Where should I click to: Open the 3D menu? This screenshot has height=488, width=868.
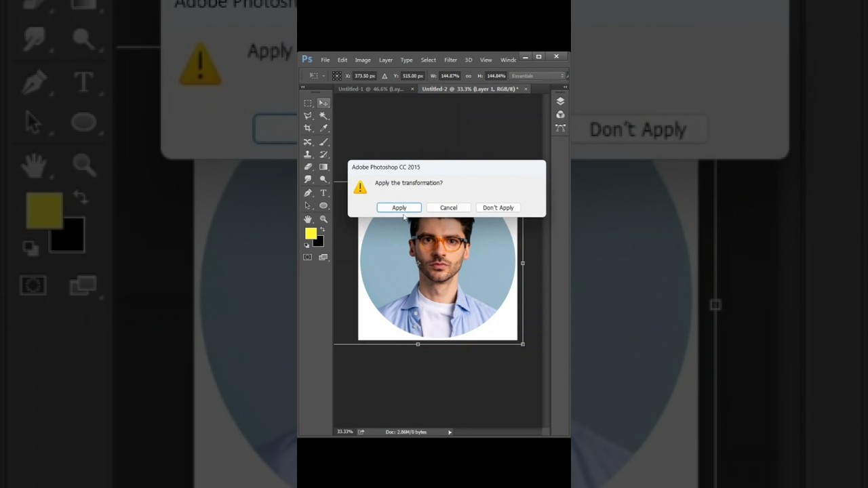coord(469,60)
